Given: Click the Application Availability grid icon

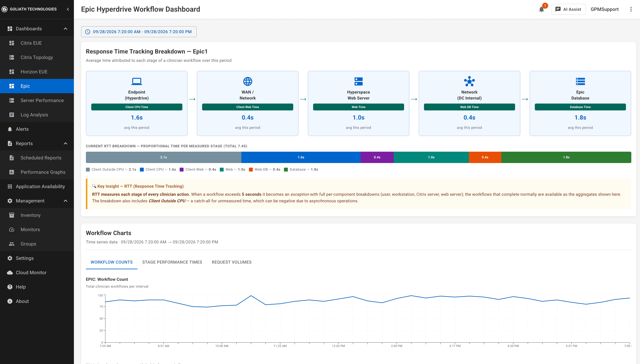Looking at the screenshot, I should tap(10, 186).
